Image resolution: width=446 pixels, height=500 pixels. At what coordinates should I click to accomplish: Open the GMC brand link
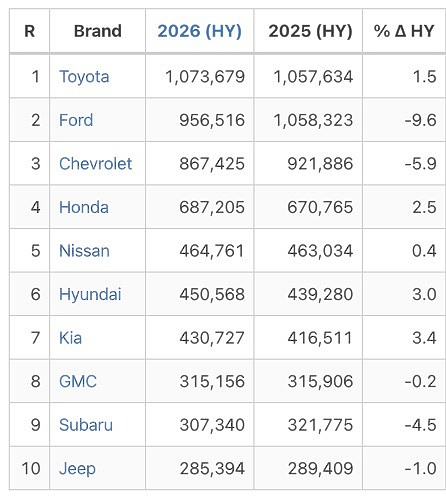(x=78, y=381)
